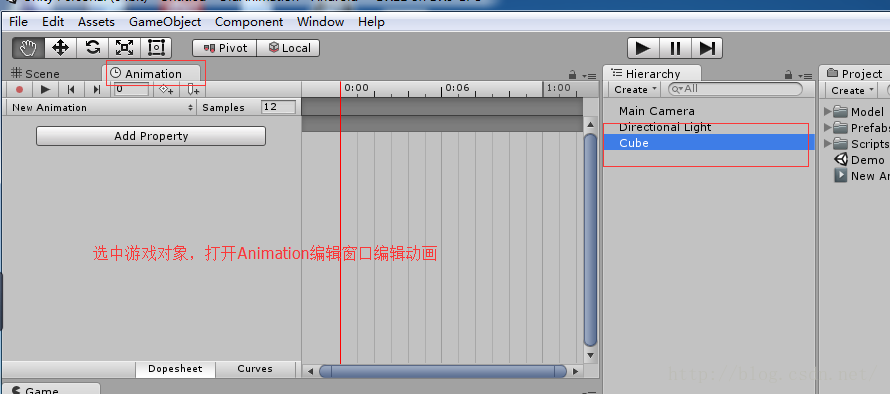
Task: Switch to Curves view
Action: point(255,369)
